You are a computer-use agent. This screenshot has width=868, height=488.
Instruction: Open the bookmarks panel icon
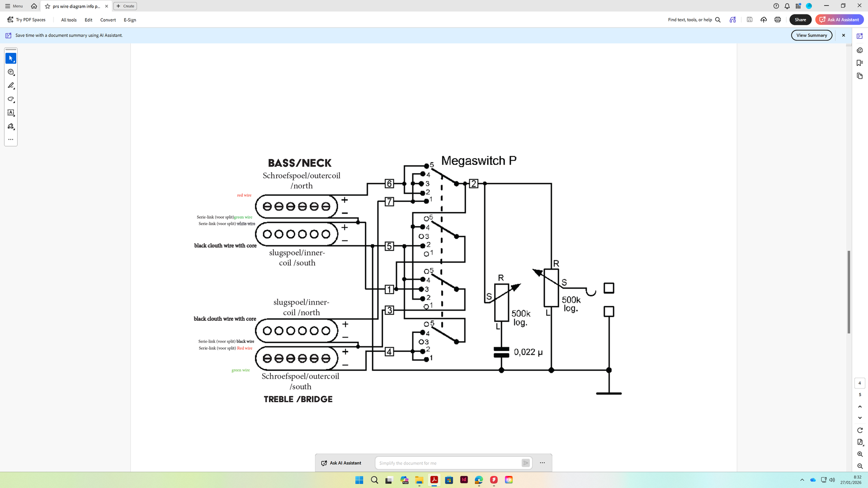click(x=859, y=63)
